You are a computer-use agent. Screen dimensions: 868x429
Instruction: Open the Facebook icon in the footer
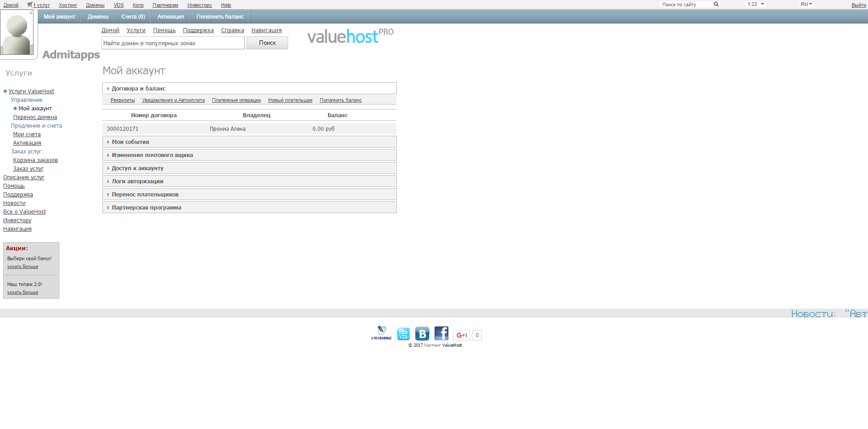point(441,333)
